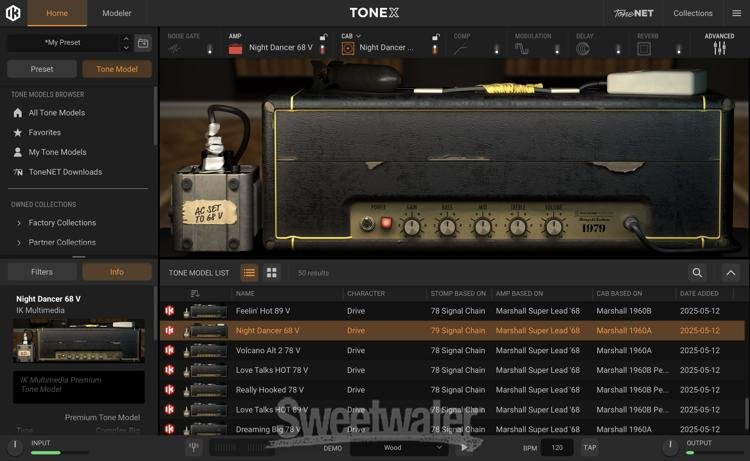The width and height of the screenshot is (750, 461).
Task: Collapse the Tone Model List panel
Action: 730,273
